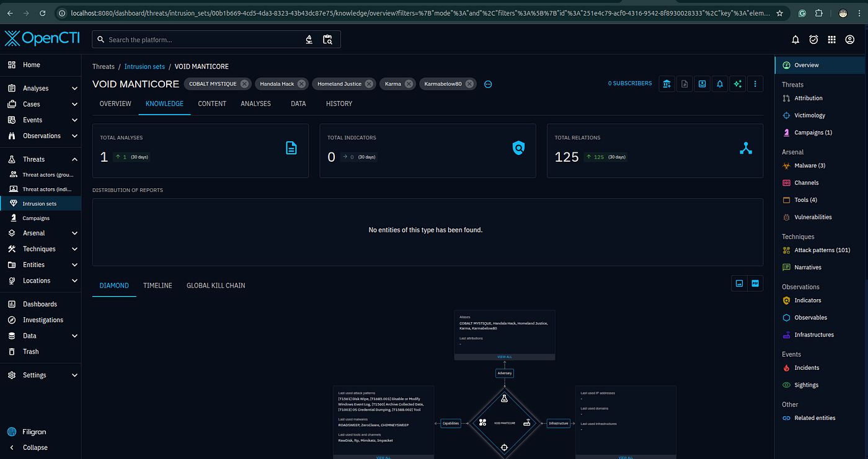Remove the Handala Hack alias chip

[x=301, y=84]
